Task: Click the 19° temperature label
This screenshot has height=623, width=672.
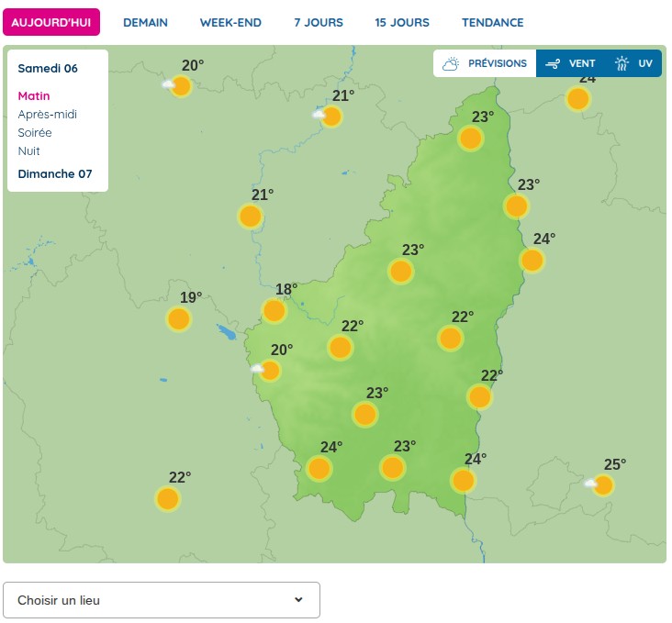Action: pos(191,297)
